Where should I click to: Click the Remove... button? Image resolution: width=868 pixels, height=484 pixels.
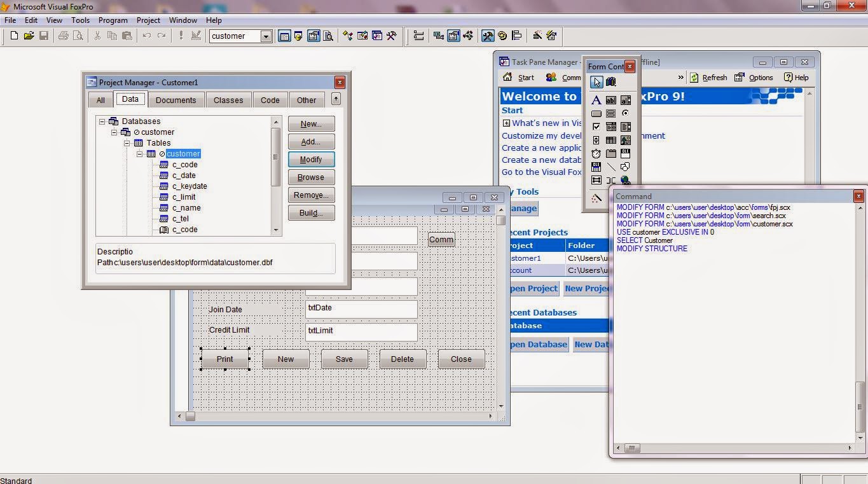click(311, 195)
